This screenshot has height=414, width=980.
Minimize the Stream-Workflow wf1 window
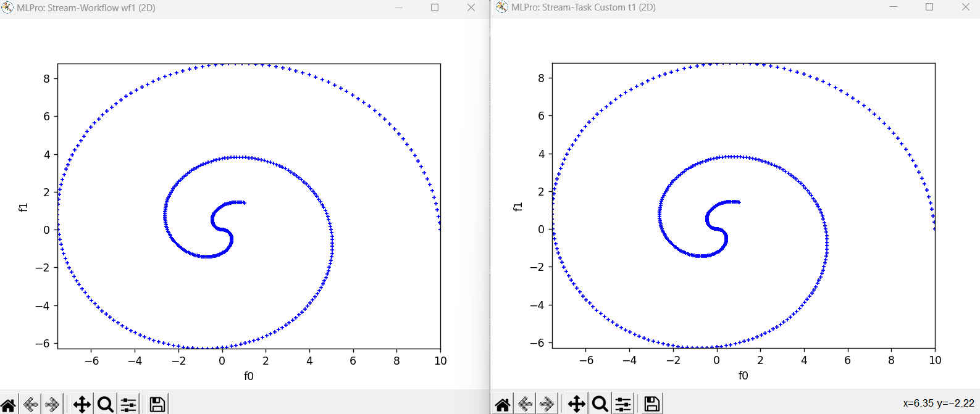coord(399,7)
